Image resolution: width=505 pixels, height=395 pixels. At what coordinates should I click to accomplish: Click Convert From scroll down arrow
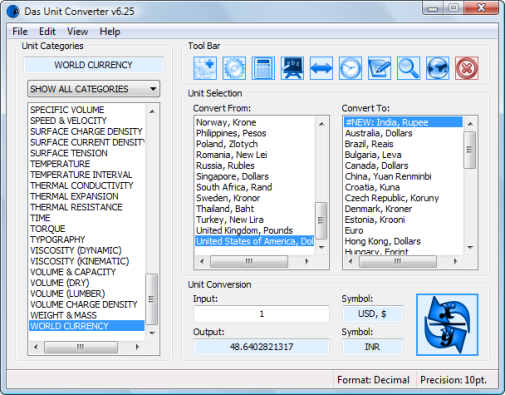pos(321,247)
